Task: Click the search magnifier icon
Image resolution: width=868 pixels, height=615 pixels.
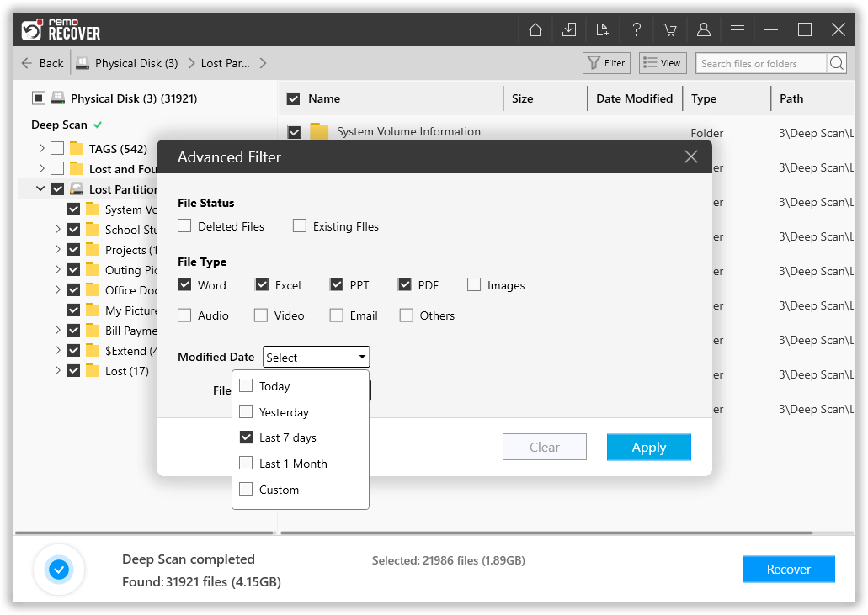Action: tap(837, 62)
